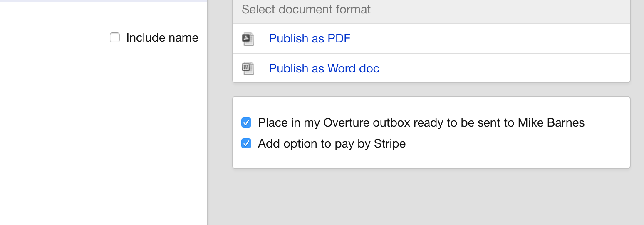This screenshot has width=644, height=225.
Task: Click the blank white area under Include name
Action: (104, 133)
